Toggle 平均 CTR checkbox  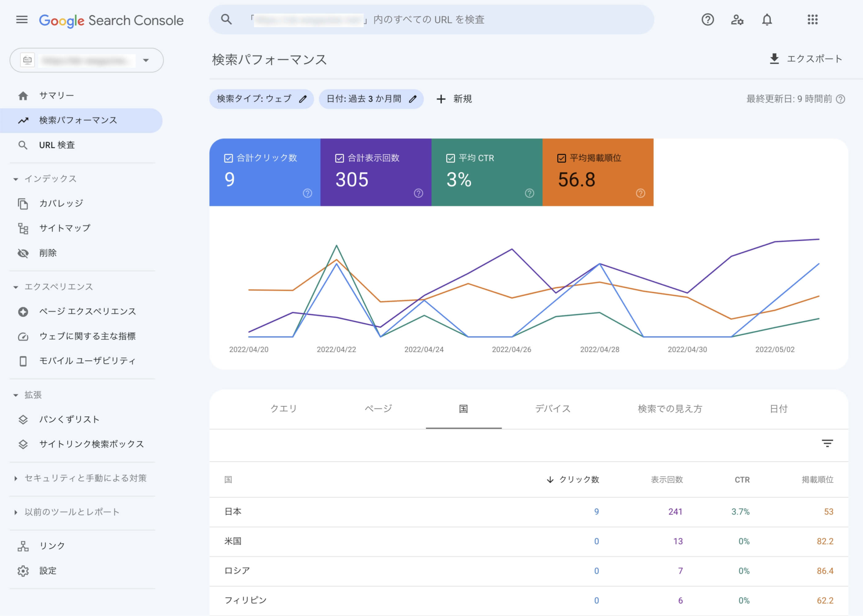[x=450, y=158]
